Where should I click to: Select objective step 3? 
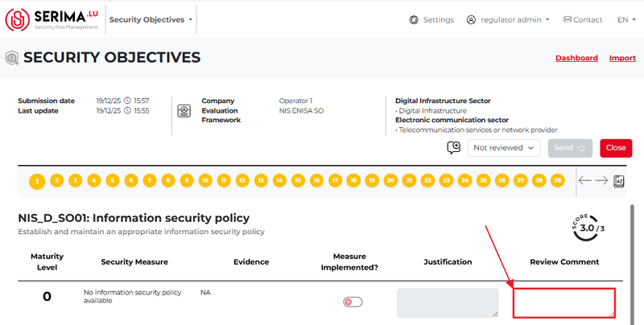(75, 180)
